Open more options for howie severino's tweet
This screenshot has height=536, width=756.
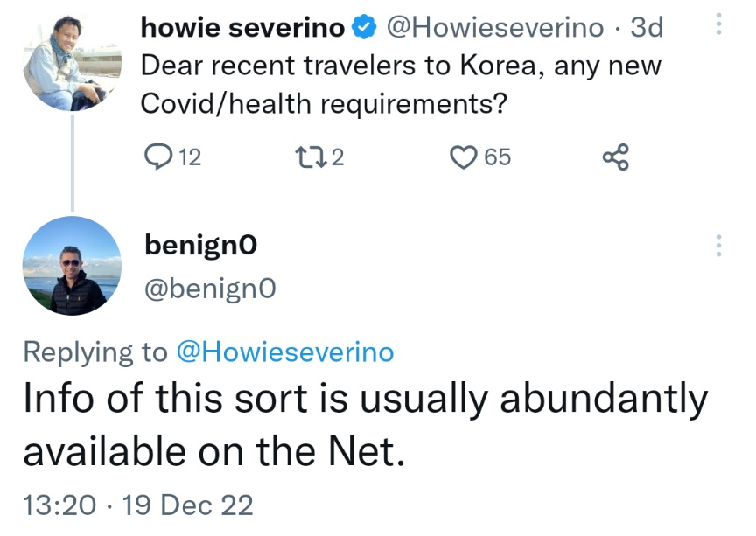point(718,24)
